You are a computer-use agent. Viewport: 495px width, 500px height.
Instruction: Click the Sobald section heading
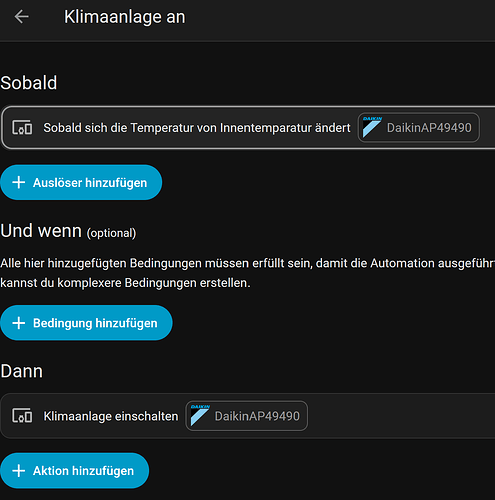pyautogui.click(x=29, y=83)
